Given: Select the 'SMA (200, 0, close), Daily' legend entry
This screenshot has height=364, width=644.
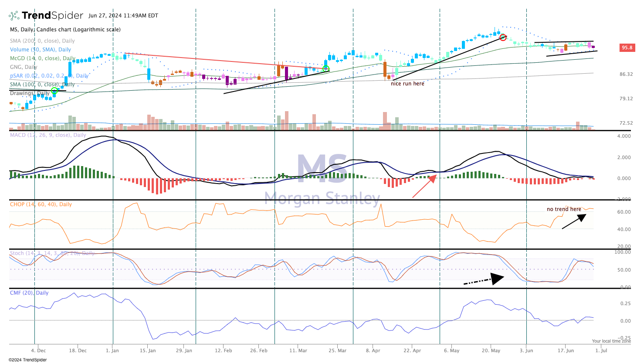Looking at the screenshot, I should click(42, 41).
